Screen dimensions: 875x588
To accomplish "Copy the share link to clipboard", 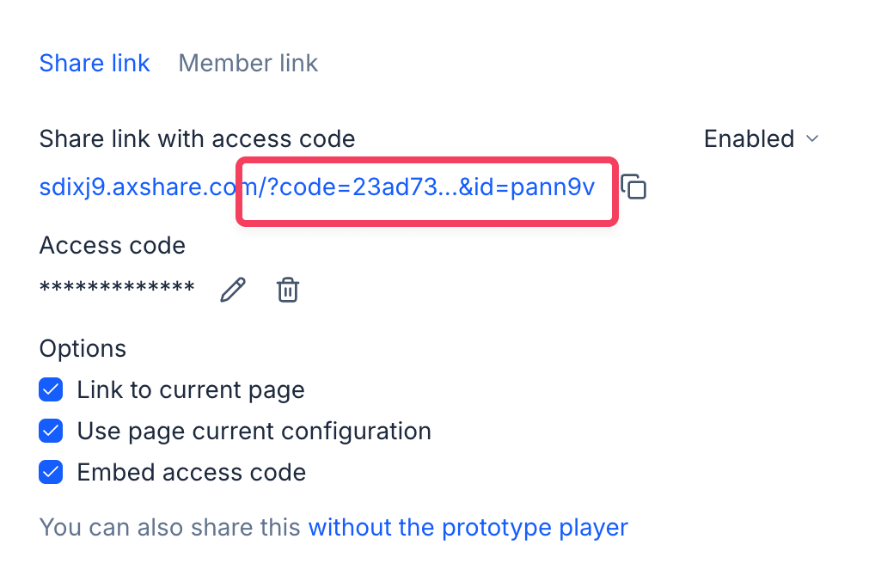I will (633, 187).
